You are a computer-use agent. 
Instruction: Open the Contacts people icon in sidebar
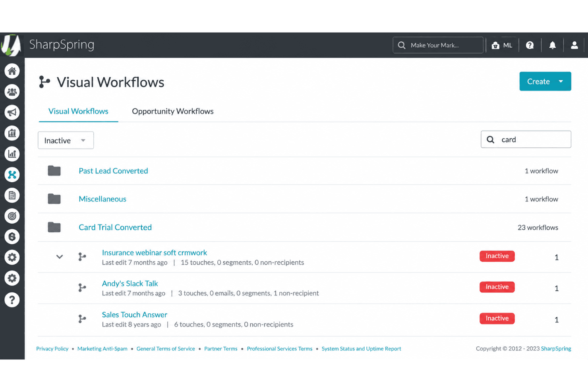click(x=12, y=92)
